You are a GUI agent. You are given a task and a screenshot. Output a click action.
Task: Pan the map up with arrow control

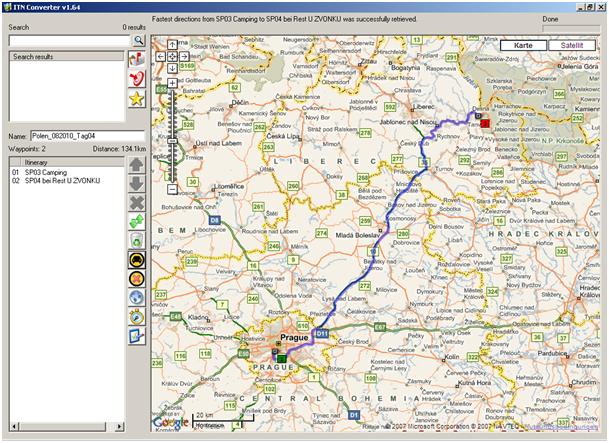[x=172, y=45]
